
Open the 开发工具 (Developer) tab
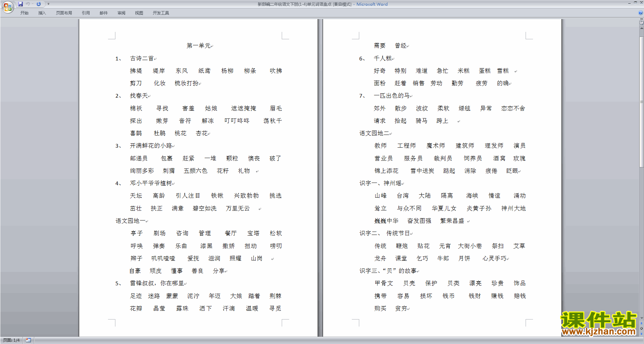pos(161,13)
